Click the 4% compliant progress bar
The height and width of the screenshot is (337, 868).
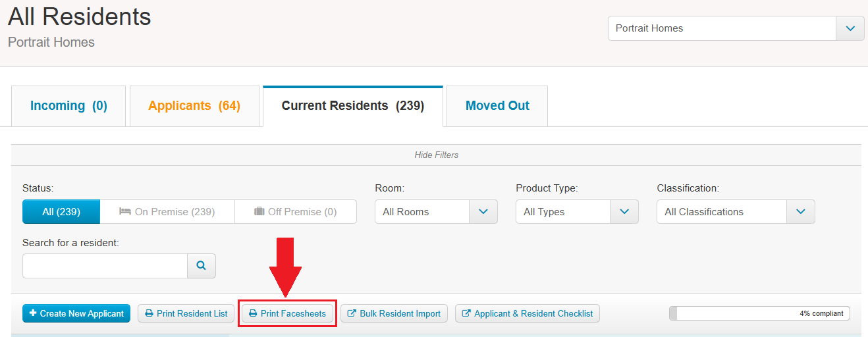[x=759, y=313]
